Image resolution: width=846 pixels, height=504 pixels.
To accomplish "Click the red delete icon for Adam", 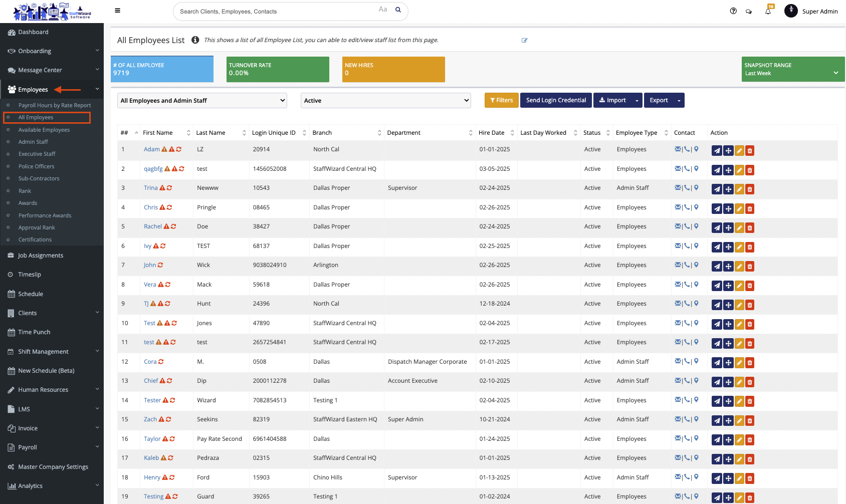I will [750, 151].
